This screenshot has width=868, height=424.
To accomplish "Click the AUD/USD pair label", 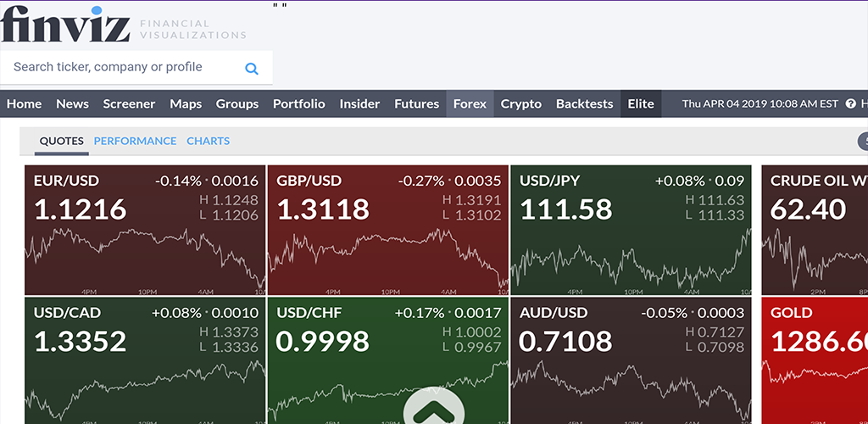I will [x=554, y=313].
